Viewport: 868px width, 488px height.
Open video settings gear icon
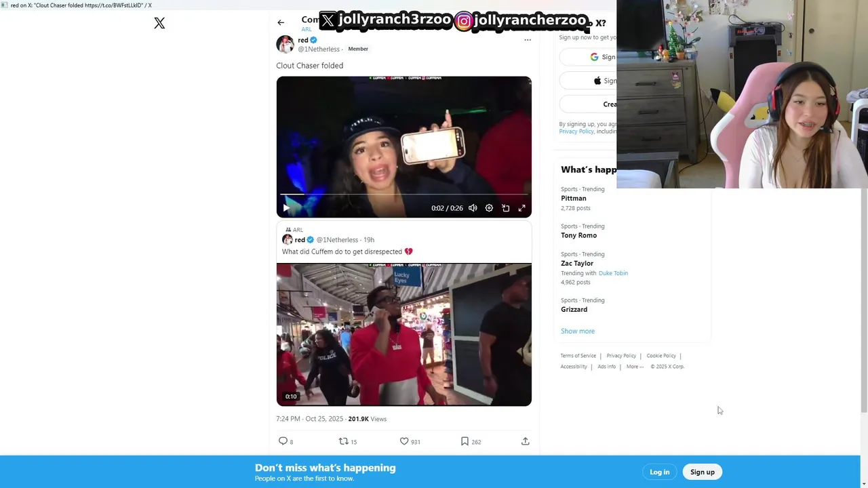point(489,208)
